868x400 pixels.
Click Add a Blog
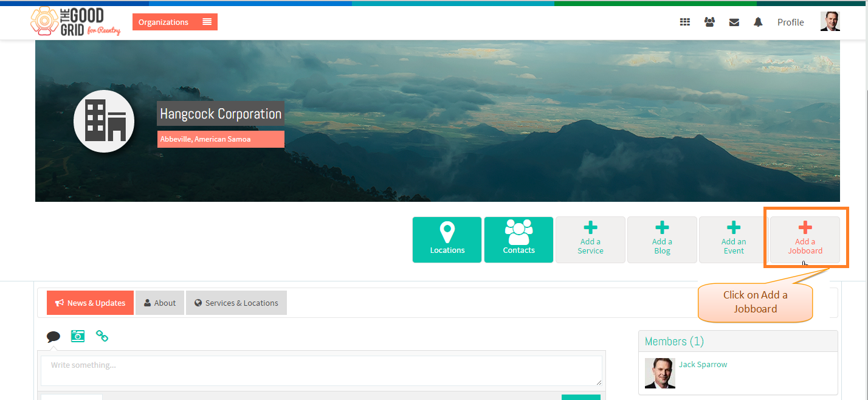(663, 240)
